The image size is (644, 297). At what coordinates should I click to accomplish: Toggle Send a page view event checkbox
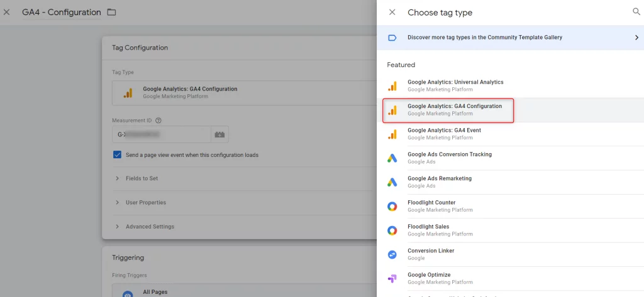pos(117,154)
